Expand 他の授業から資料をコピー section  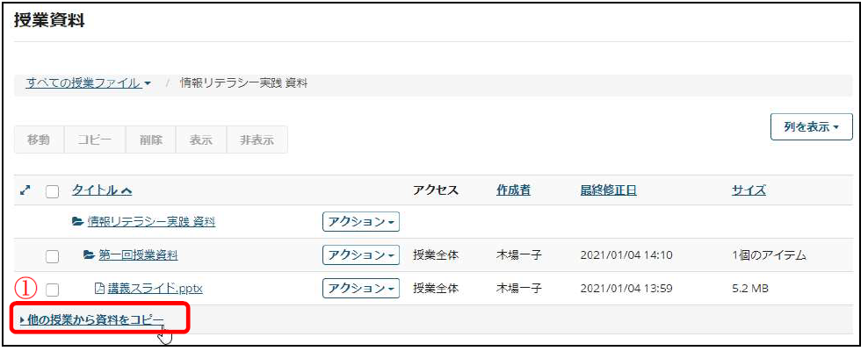click(92, 319)
